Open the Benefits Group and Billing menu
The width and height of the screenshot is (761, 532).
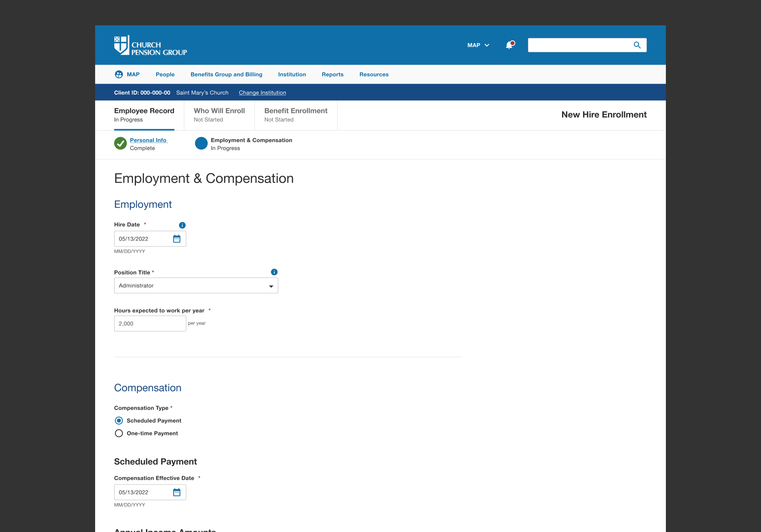tap(226, 74)
